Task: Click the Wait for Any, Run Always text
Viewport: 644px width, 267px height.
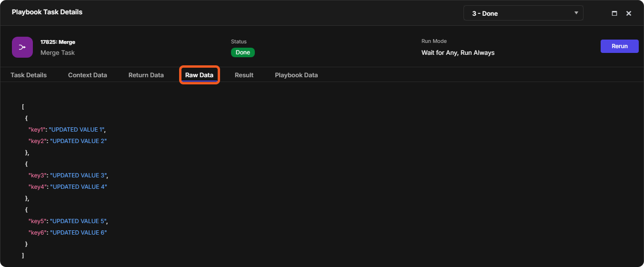Action: [x=458, y=52]
